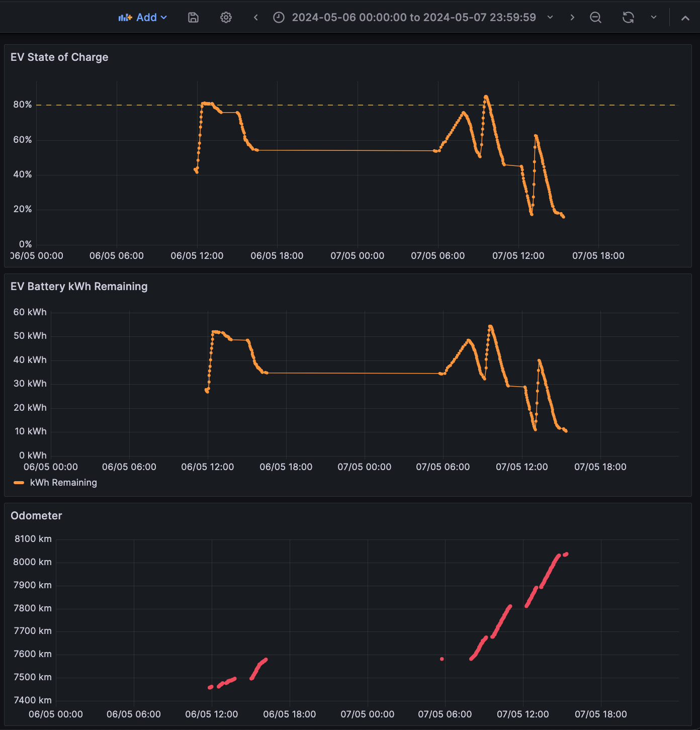Shift time range forward with right arrow
This screenshot has height=730, width=700.
pos(572,18)
